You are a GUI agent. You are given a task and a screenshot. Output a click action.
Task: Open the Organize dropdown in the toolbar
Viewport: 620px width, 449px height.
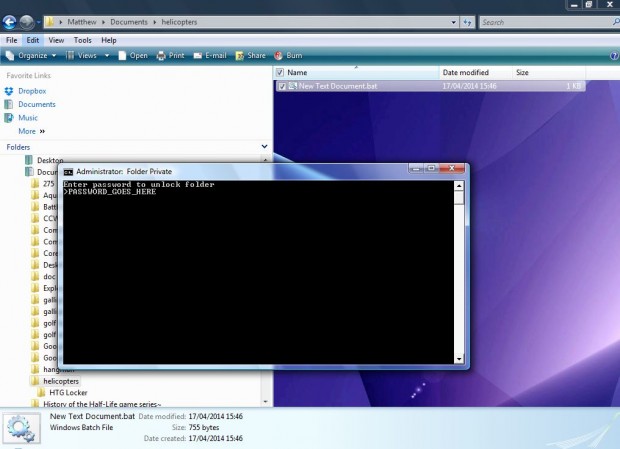pos(31,56)
